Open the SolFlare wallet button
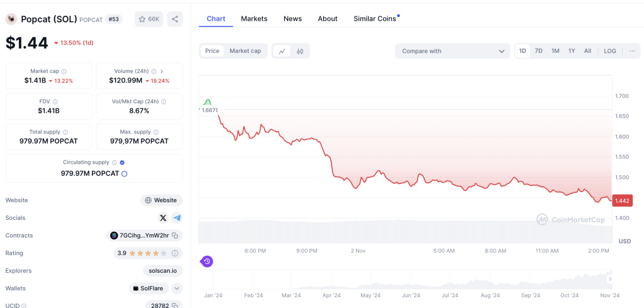644x308 pixels. tap(148, 288)
